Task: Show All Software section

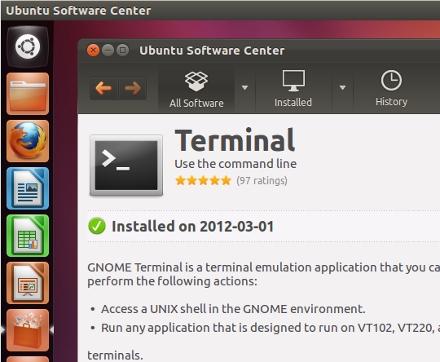Action: [196, 89]
